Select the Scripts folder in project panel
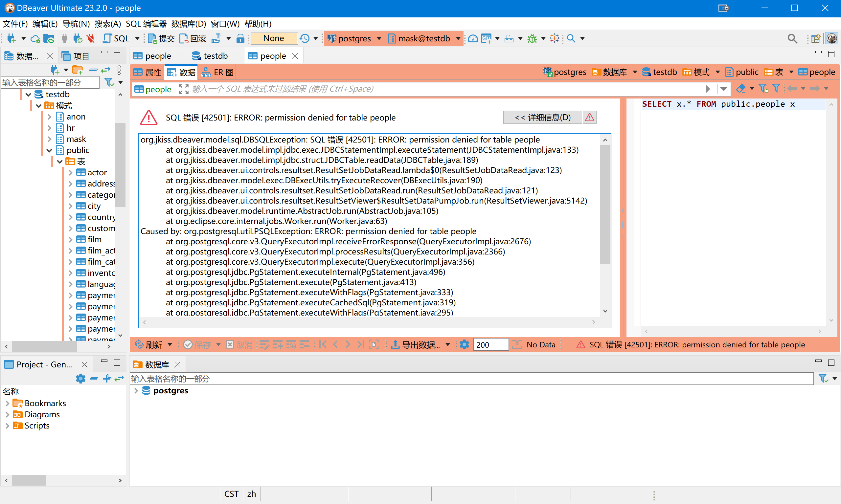 coord(37,426)
